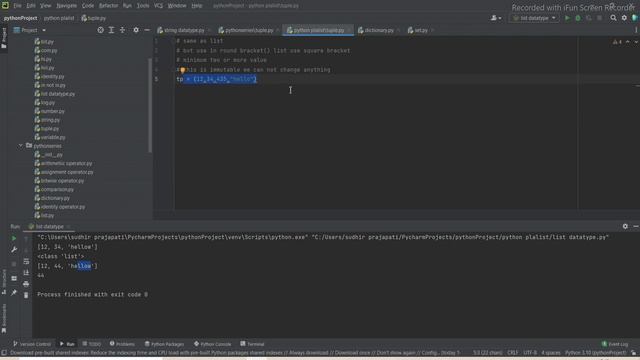Viewport: 640px width, 360px height.
Task: Toggle soft-wrap in Run console
Action: tap(26, 261)
